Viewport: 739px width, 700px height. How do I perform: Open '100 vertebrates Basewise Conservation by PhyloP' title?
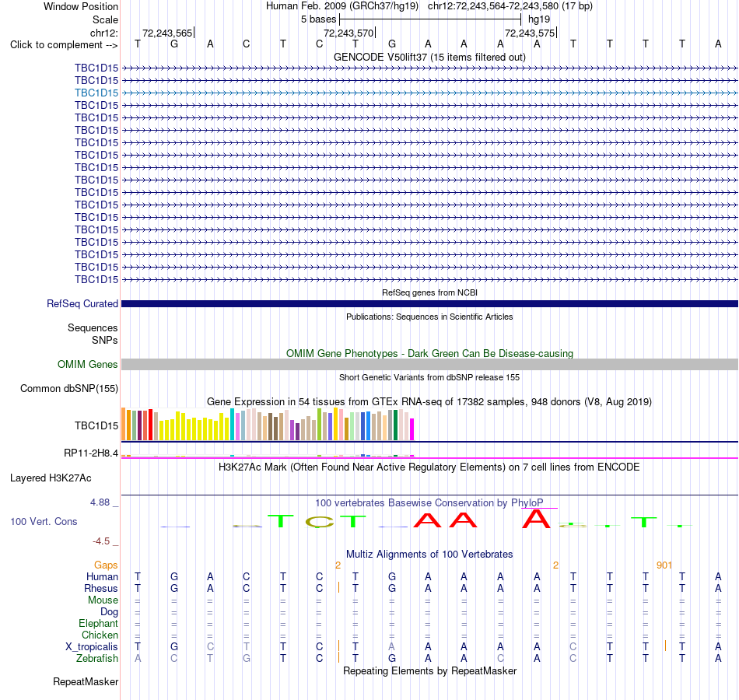point(429,503)
